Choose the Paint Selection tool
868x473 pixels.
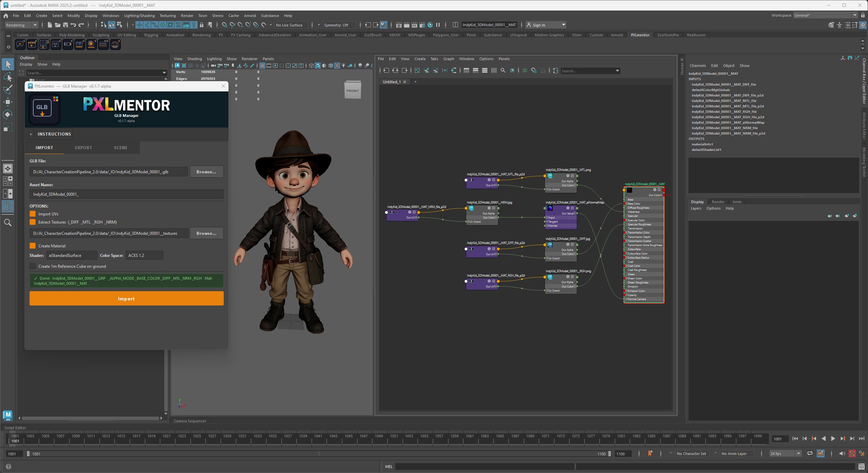tap(8, 89)
